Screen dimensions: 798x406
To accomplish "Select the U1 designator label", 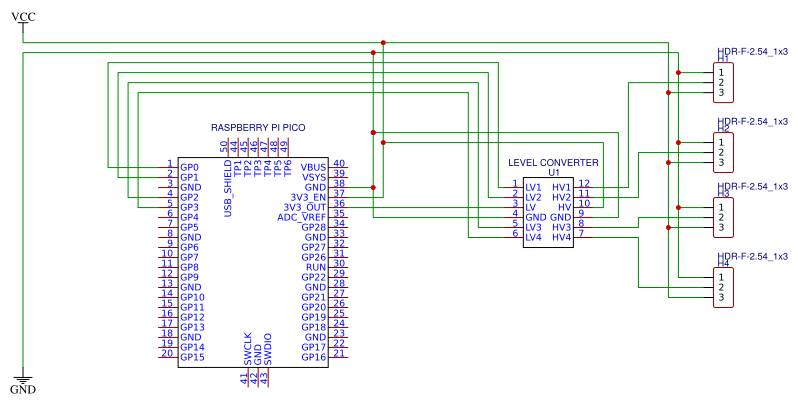I will click(554, 172).
